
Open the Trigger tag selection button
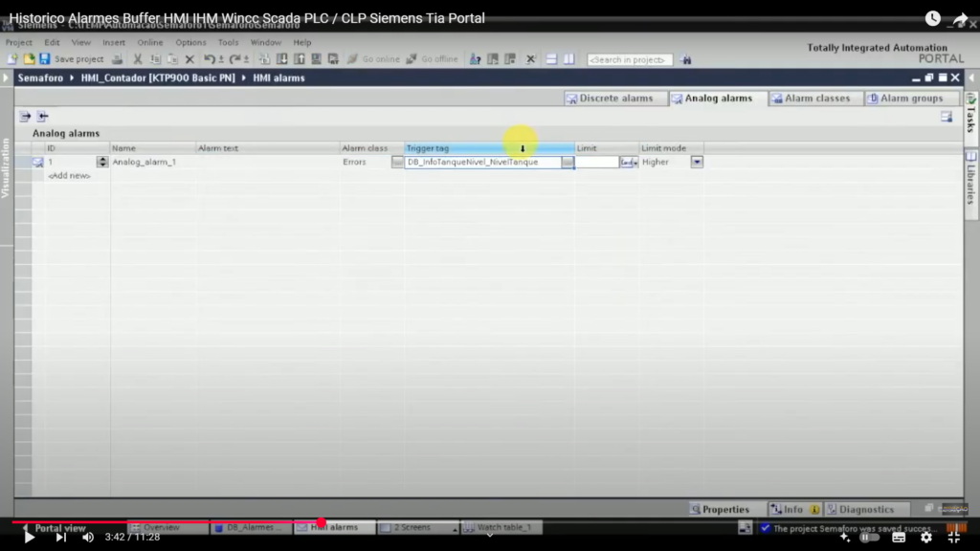(567, 162)
